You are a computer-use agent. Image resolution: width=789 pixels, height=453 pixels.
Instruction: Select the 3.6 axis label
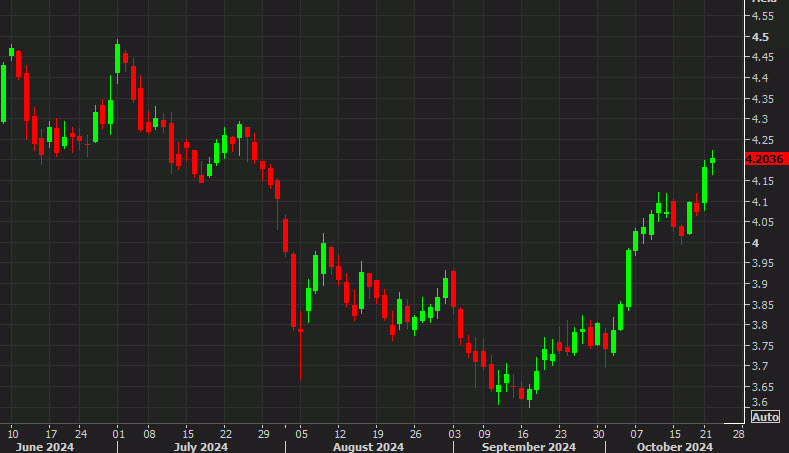pos(760,402)
